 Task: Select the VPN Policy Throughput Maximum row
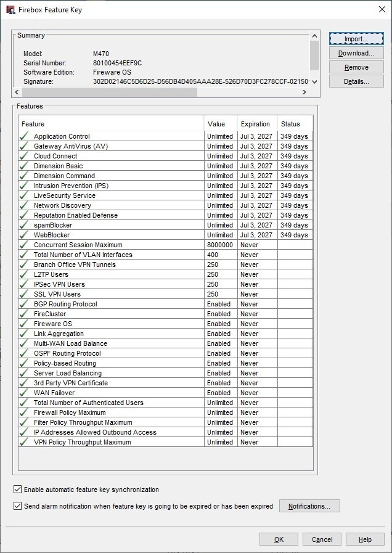click(166, 442)
